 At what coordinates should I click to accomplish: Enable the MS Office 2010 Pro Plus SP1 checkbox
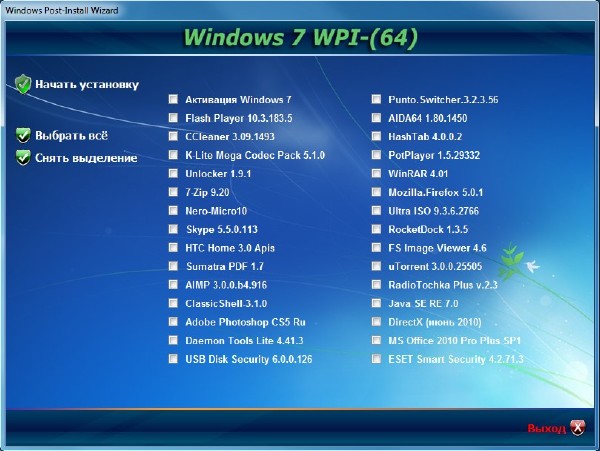(376, 341)
